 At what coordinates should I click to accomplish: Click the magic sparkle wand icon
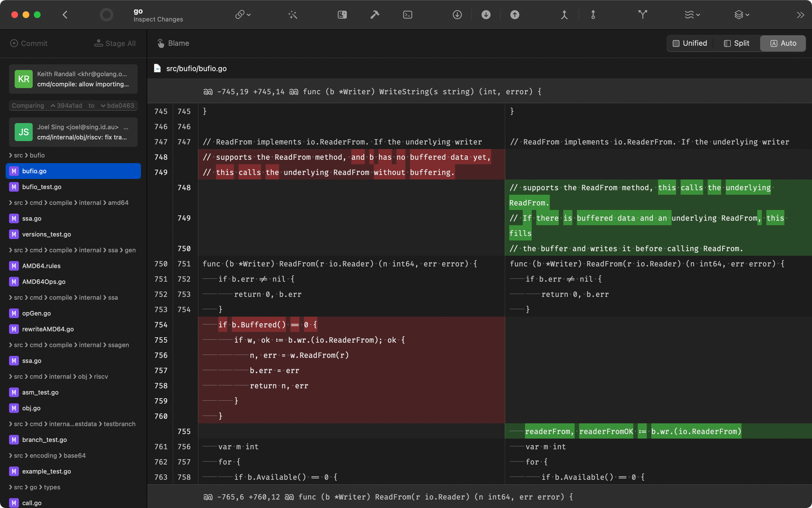click(293, 15)
